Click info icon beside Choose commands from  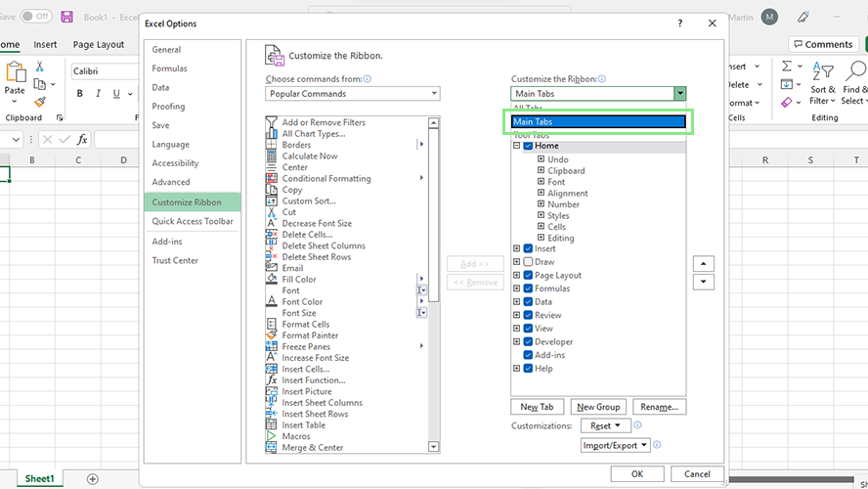click(x=368, y=79)
